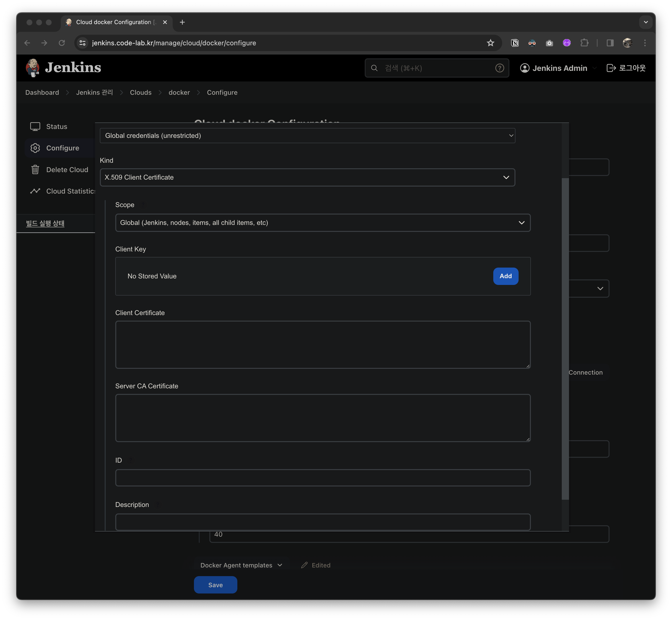This screenshot has width=672, height=620.
Task: Open the Notion browser extension
Action: point(514,43)
